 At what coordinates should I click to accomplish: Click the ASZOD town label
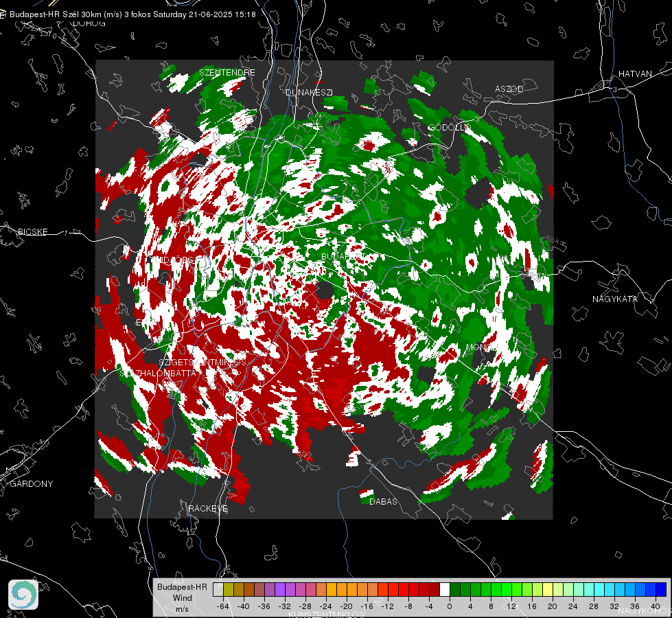[x=509, y=89]
